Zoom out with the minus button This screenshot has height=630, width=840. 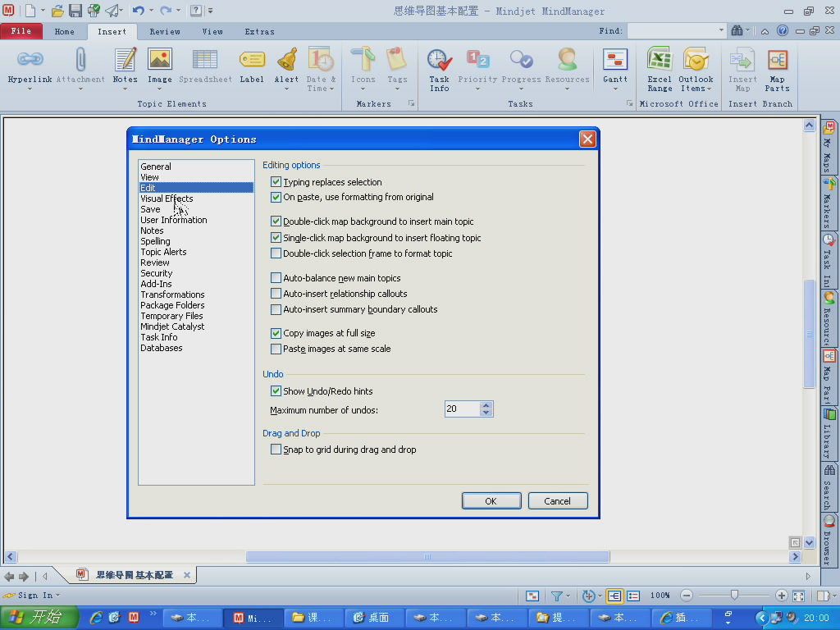point(687,596)
